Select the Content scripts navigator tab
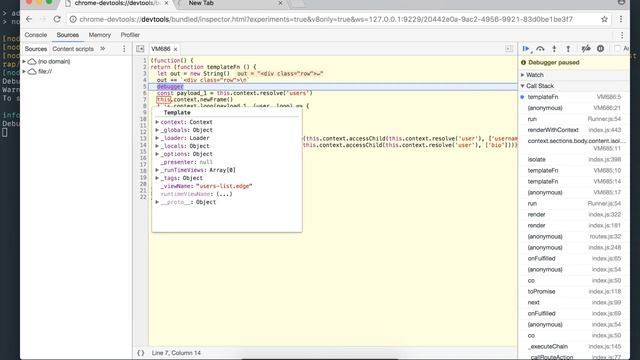The width and height of the screenshot is (640, 360). pos(73,49)
